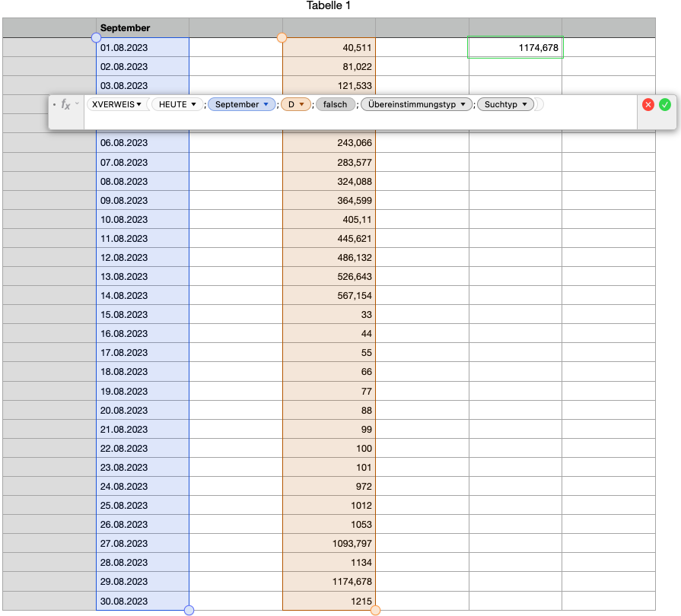Select value cell 1093,797
Image resolution: width=681 pixels, height=616 pixels.
click(329, 544)
